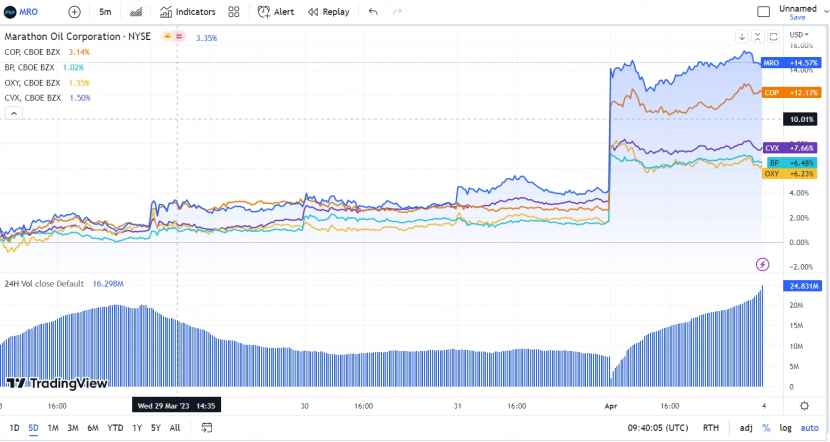Change the 5m chart interval
Viewport: 830px width, 442px height.
point(105,12)
